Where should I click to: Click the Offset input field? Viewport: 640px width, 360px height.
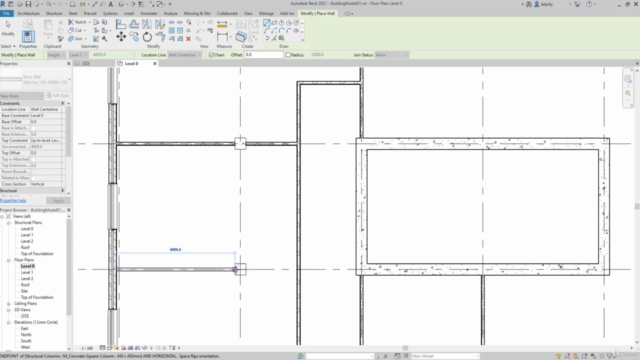264,55
